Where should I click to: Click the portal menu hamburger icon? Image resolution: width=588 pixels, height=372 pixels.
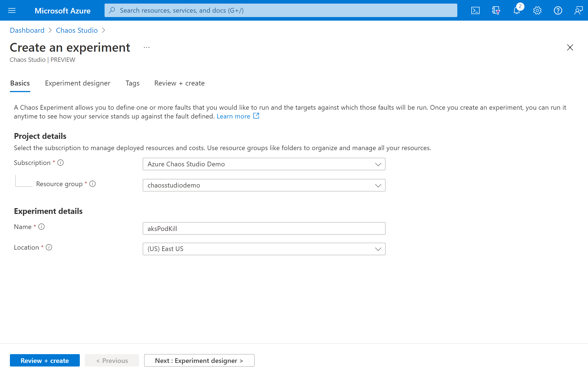pos(12,10)
